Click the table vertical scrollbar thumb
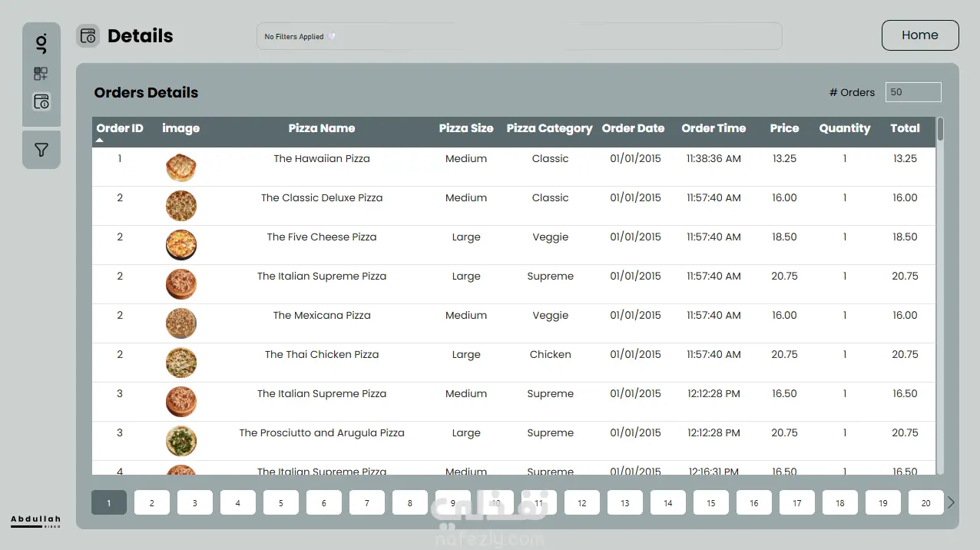The image size is (980, 550). pyautogui.click(x=941, y=130)
